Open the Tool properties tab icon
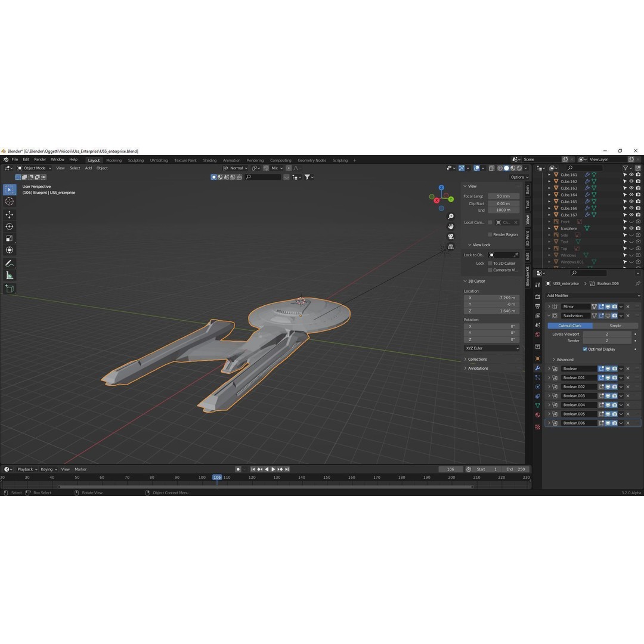Viewport: 644px width, 644px height. click(538, 284)
